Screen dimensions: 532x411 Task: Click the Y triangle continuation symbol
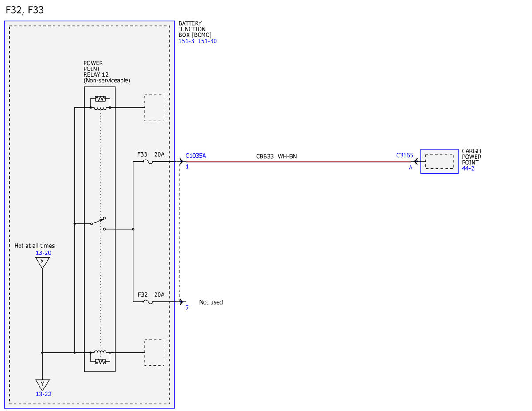tap(42, 384)
